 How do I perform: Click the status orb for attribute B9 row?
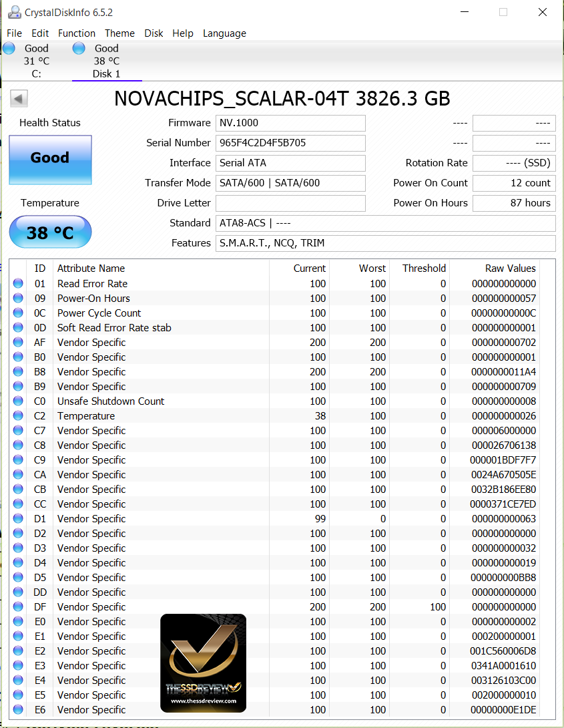click(18, 386)
